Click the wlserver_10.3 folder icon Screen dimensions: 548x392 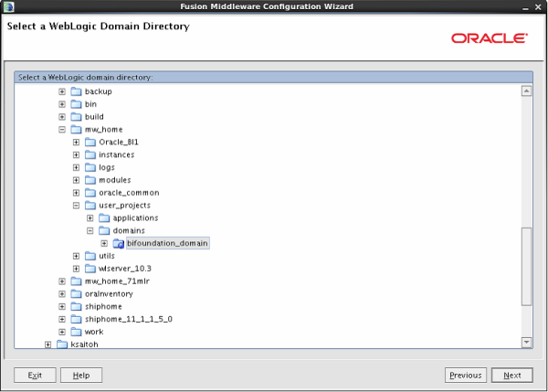90,269
